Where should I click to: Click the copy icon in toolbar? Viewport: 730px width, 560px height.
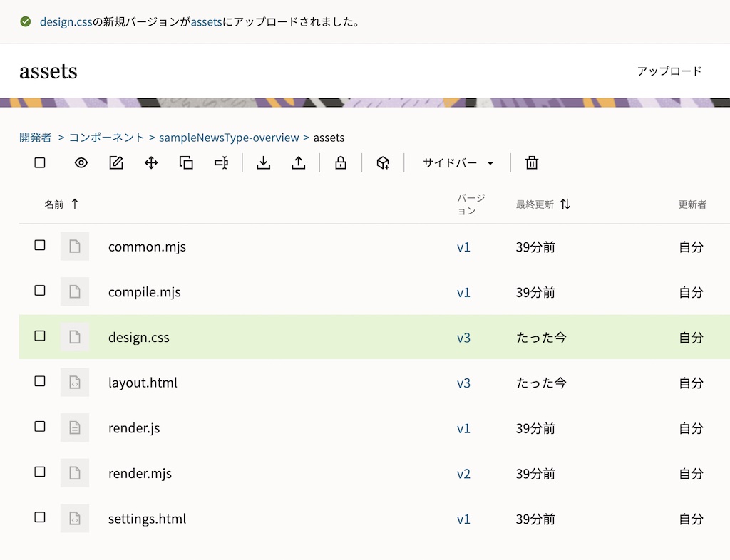[186, 163]
